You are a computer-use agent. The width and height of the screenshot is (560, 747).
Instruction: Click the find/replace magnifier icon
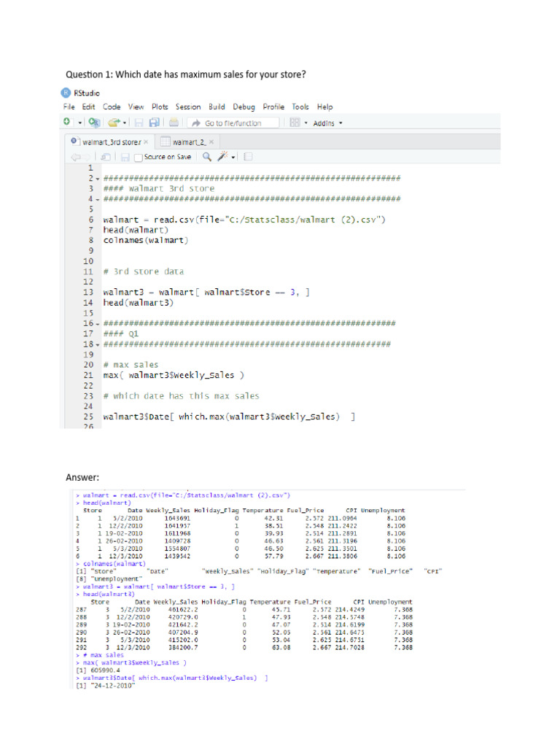[x=206, y=156]
